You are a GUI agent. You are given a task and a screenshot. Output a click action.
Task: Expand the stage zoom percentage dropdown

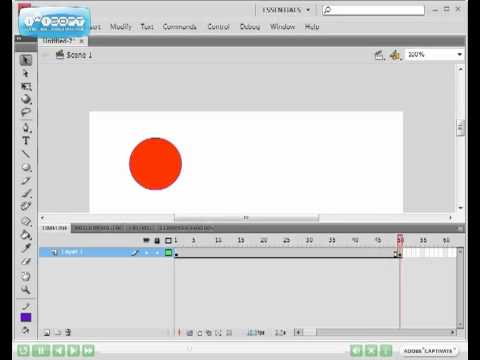pyautogui.click(x=460, y=54)
